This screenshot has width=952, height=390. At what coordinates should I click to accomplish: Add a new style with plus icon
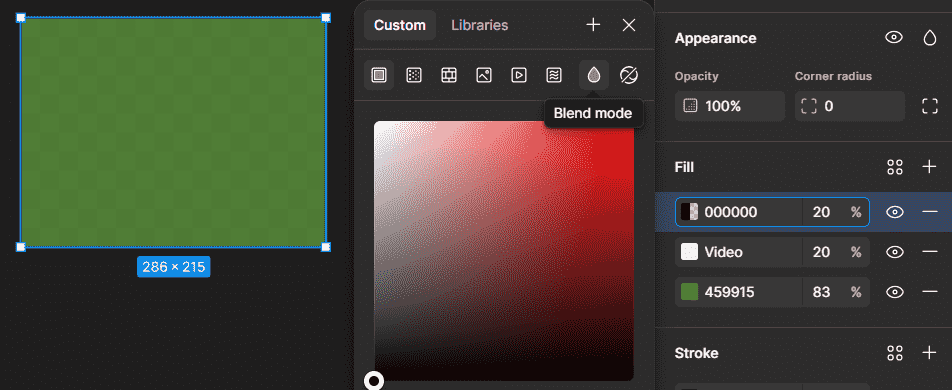(593, 25)
